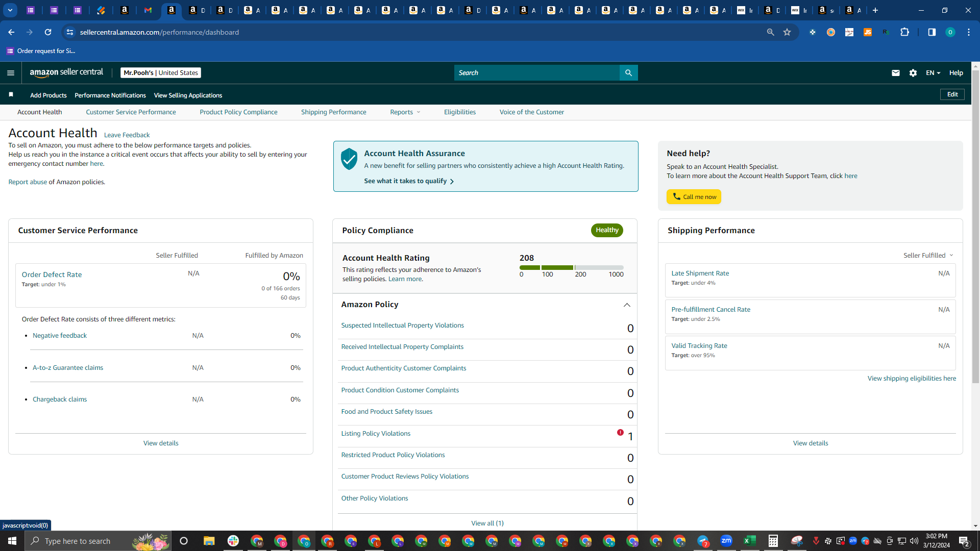Open Listing Policy Violations link
This screenshot has height=551, width=980.
(x=376, y=434)
